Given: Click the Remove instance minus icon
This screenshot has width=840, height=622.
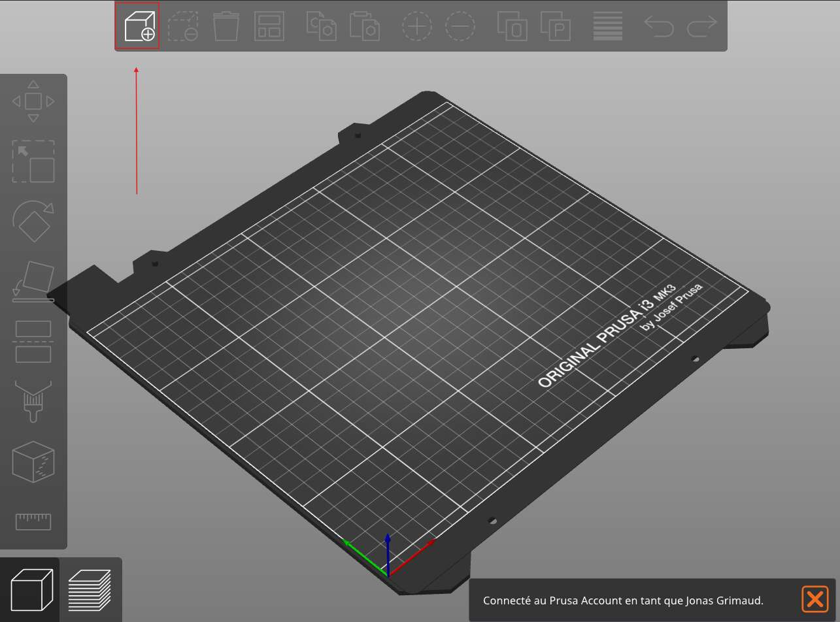Looking at the screenshot, I should click(x=461, y=27).
